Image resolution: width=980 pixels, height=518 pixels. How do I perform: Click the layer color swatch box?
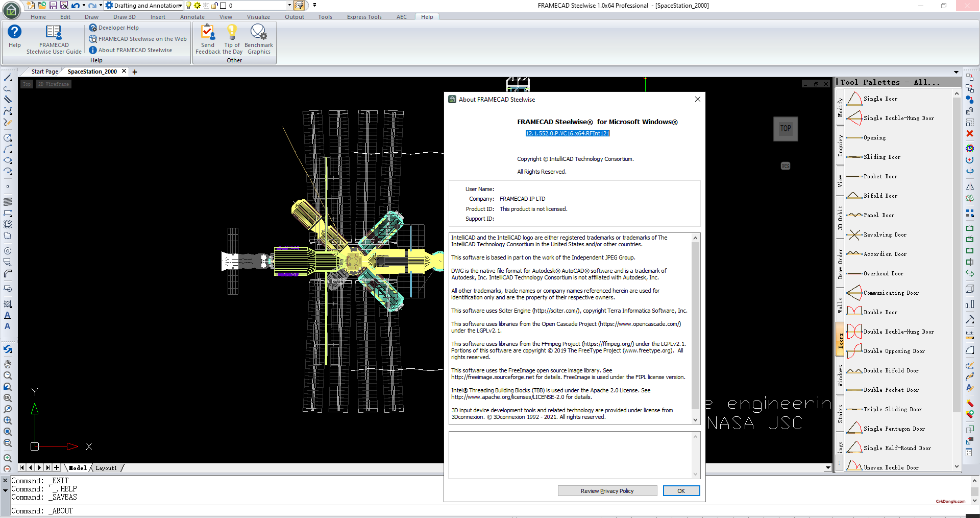[x=223, y=5]
